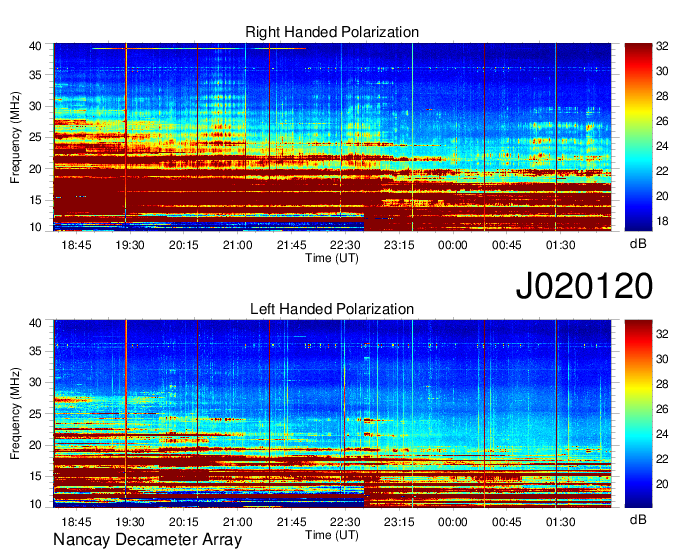Viewport: 680px width, 552px height.
Task: Click the 23:15 tick on top time axis
Action: [399, 245]
